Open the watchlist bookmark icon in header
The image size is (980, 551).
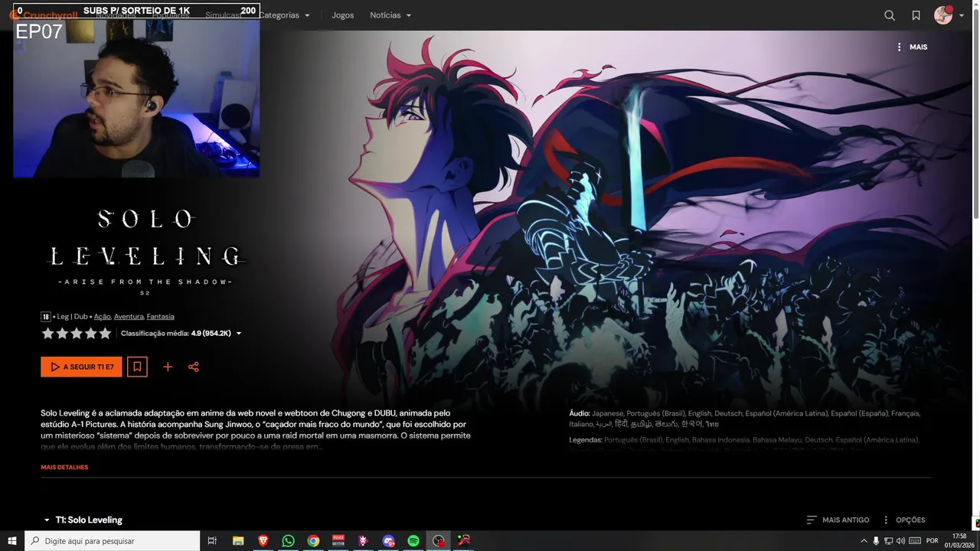point(916,15)
